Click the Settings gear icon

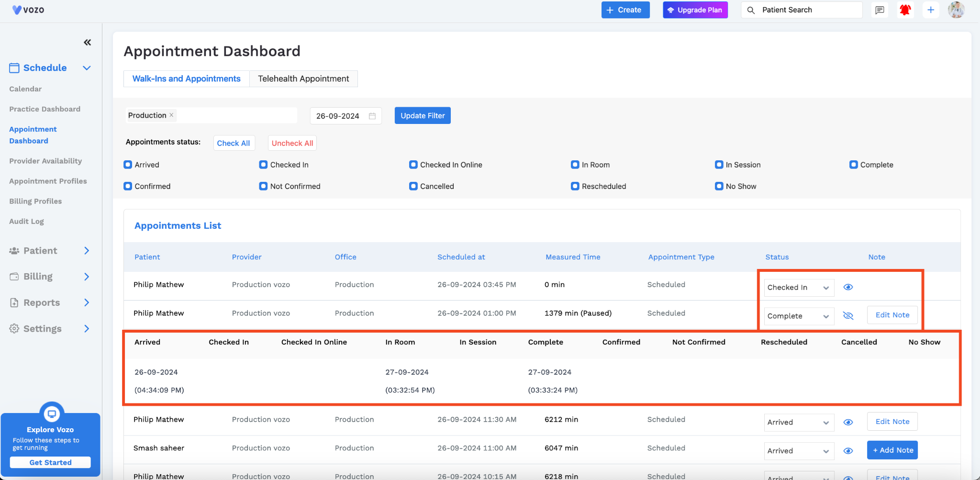coord(14,329)
